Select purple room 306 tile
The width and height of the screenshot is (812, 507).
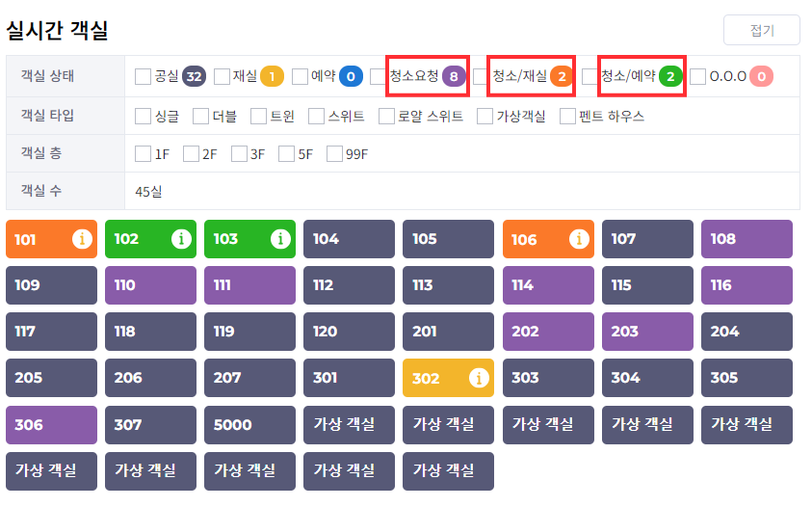coord(51,425)
